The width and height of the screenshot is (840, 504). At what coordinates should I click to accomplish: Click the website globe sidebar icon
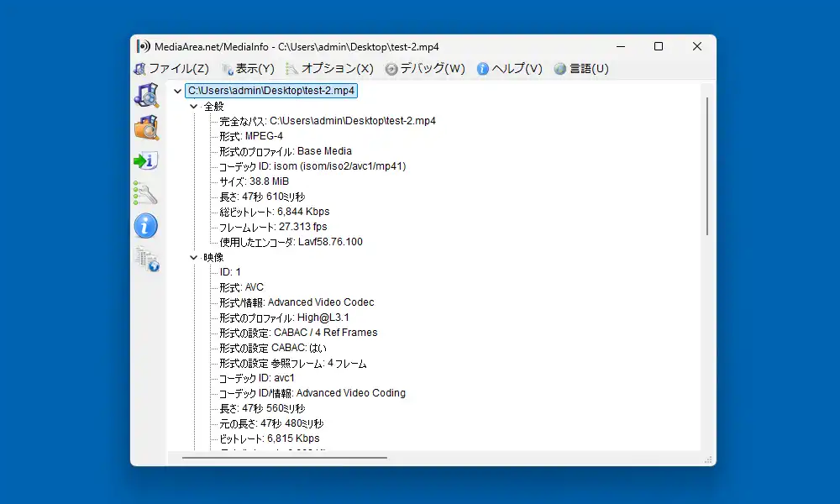[x=147, y=260]
